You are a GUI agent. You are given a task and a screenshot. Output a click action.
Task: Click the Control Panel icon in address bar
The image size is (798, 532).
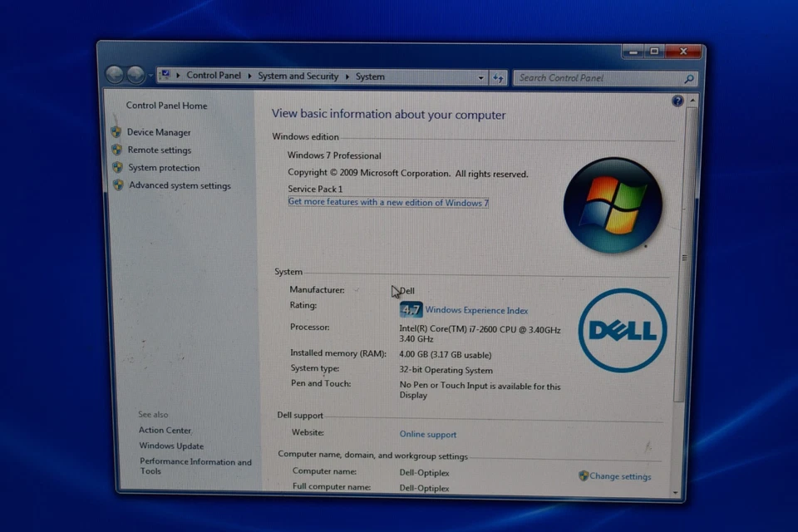[x=165, y=75]
